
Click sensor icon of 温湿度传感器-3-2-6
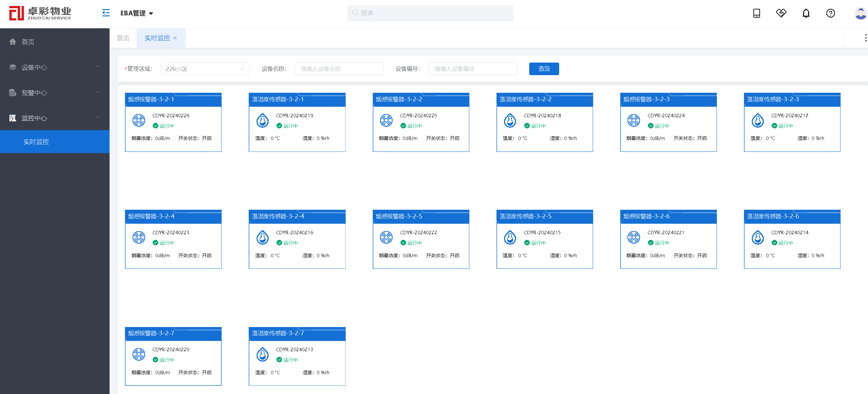(758, 237)
